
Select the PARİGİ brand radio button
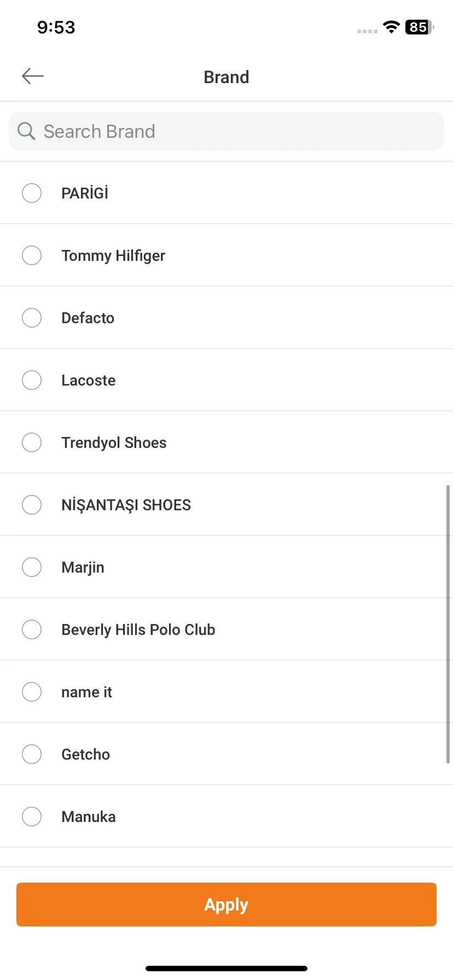[x=32, y=193]
